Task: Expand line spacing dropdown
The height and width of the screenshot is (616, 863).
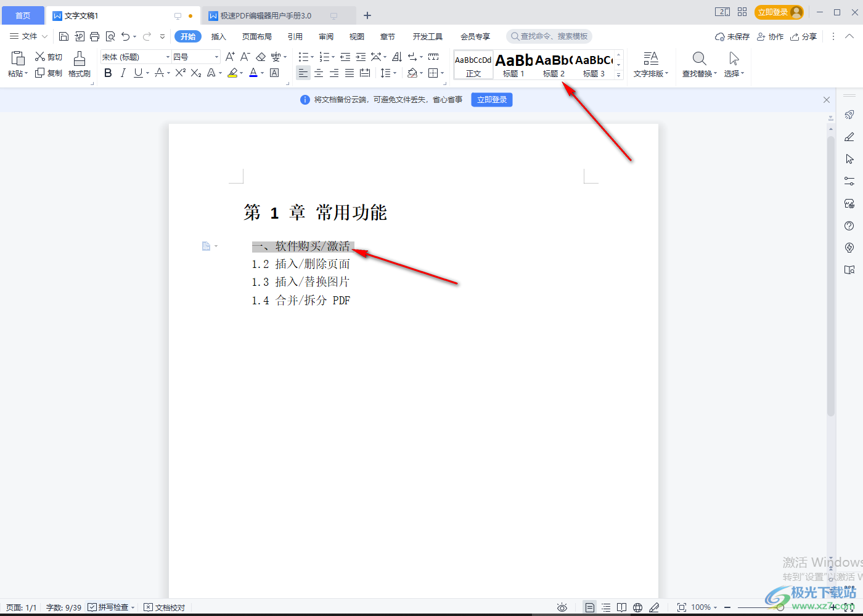Action: click(395, 73)
